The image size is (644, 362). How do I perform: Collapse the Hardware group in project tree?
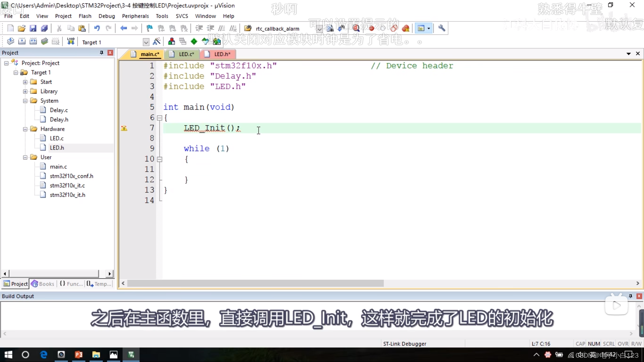pos(25,129)
